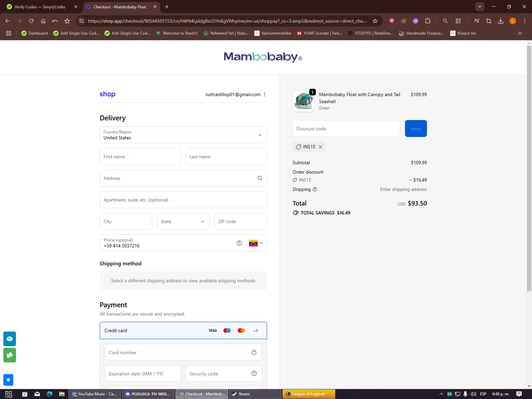The height and width of the screenshot is (399, 532).
Task: Open the browser home page
Action: (x=43, y=21)
